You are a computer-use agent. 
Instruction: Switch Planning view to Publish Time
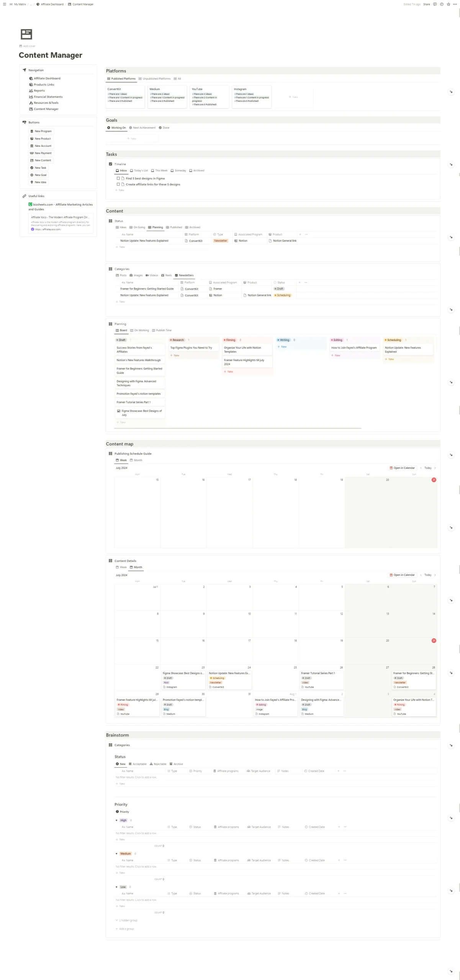click(162, 330)
